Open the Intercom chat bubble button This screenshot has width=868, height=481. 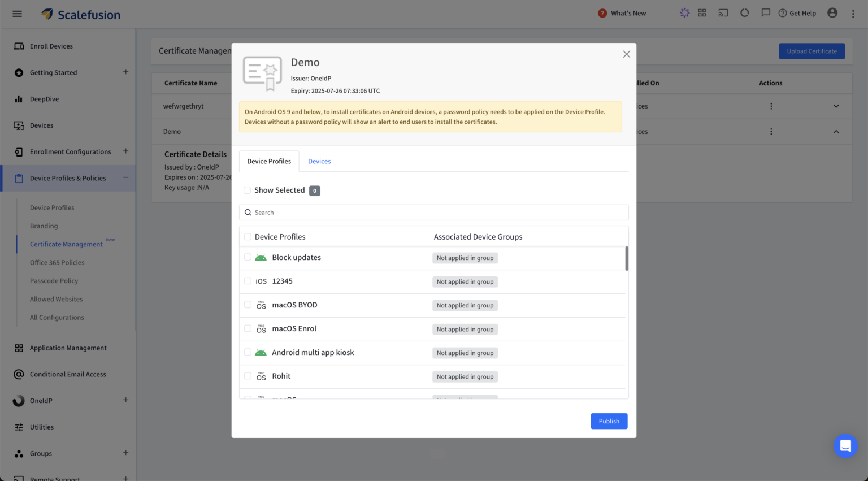click(x=845, y=446)
